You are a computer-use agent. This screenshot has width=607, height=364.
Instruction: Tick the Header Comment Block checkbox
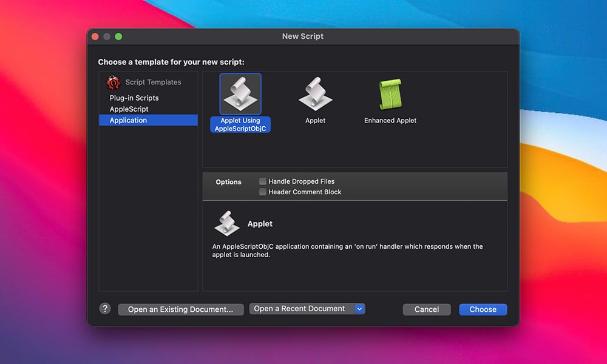point(263,192)
